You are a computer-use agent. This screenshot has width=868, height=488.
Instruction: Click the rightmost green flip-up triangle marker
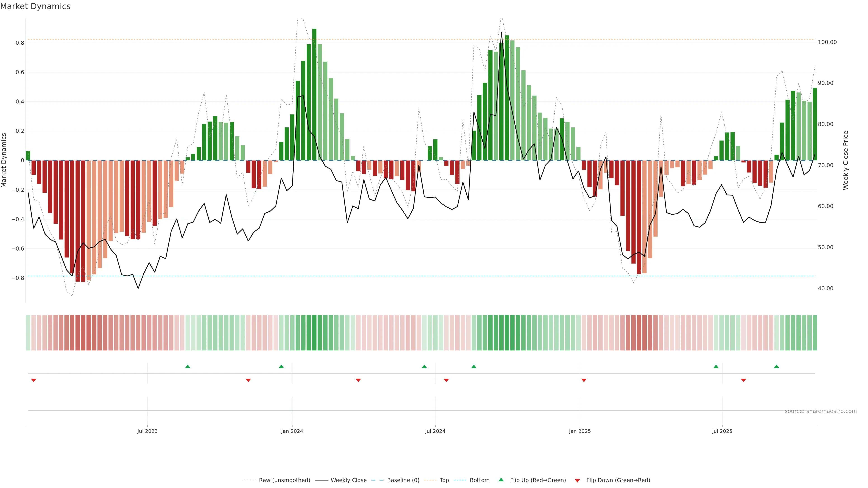[776, 366]
